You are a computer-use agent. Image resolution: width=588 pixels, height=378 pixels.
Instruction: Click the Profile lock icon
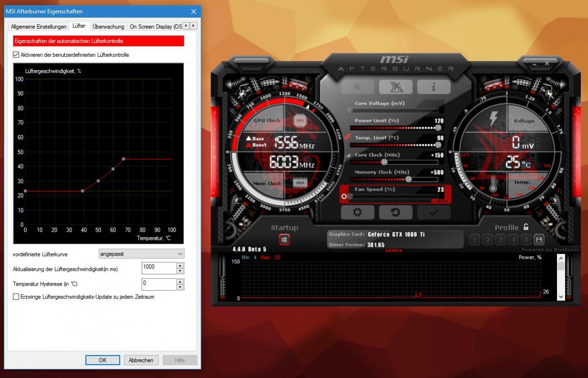526,227
